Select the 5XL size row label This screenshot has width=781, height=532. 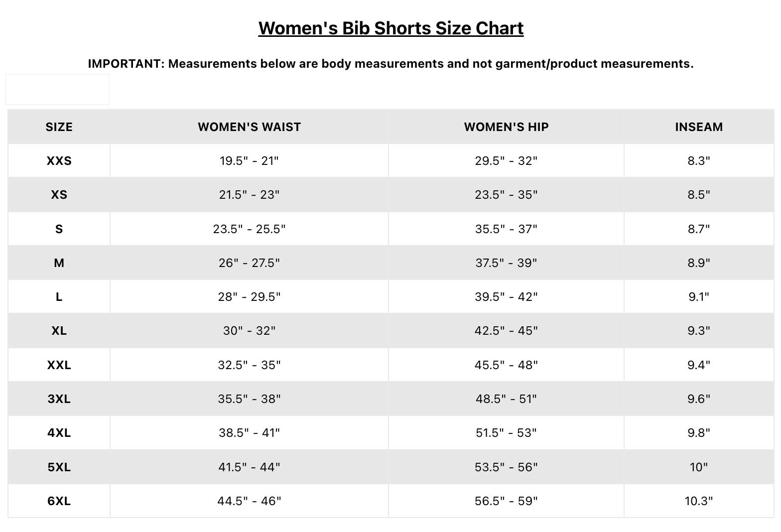coord(59,467)
